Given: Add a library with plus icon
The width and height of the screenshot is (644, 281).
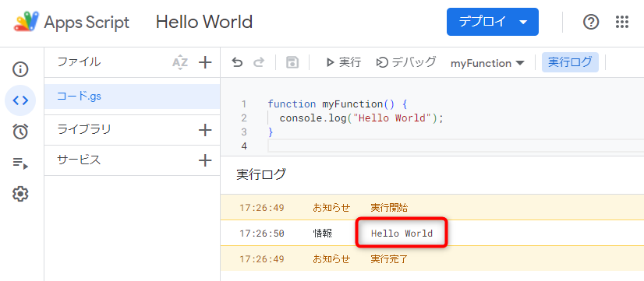Looking at the screenshot, I should 205,131.
